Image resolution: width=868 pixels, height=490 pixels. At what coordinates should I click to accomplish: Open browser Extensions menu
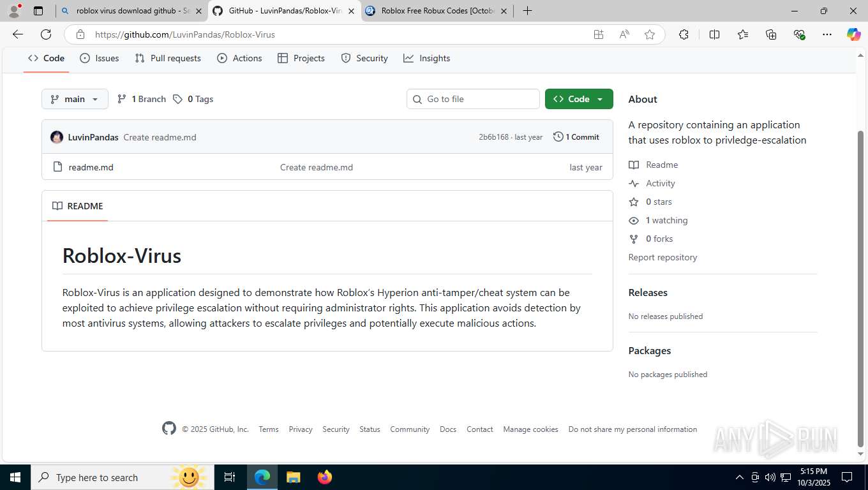click(x=684, y=34)
